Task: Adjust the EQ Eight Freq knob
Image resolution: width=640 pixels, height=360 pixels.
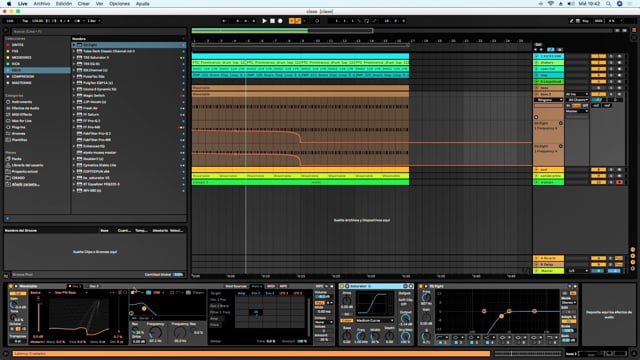Action: point(426,298)
